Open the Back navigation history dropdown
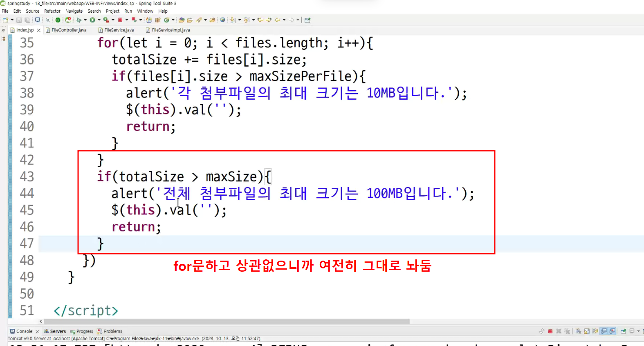 284,20
